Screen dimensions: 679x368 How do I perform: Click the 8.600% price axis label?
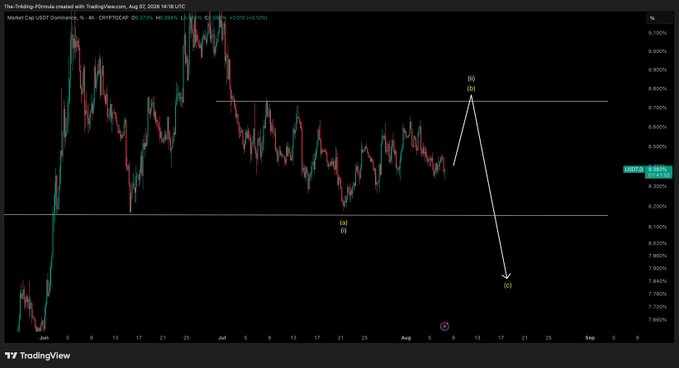[657, 127]
